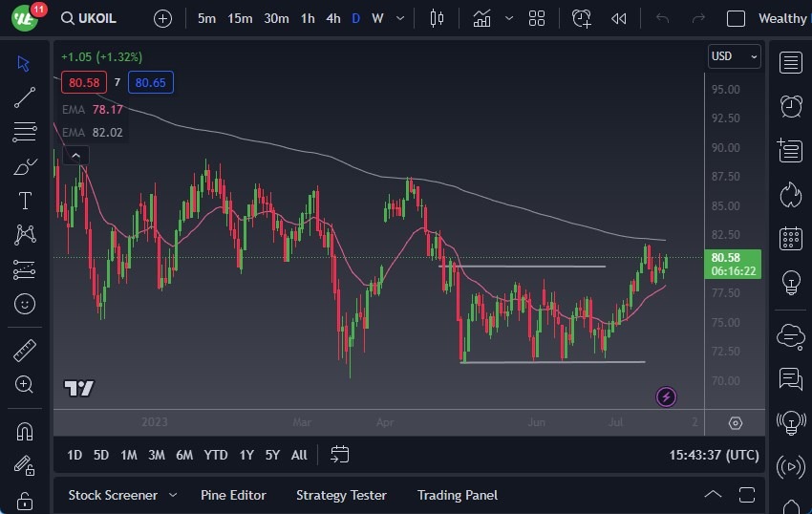Toggle the magnet snapping mode
The width and height of the screenshot is (812, 514).
tap(25, 431)
